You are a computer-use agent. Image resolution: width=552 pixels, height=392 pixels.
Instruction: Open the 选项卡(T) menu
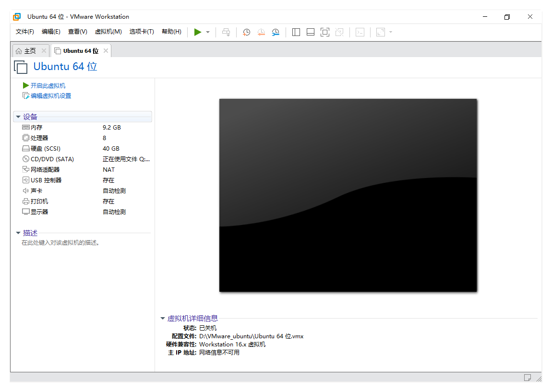point(142,32)
